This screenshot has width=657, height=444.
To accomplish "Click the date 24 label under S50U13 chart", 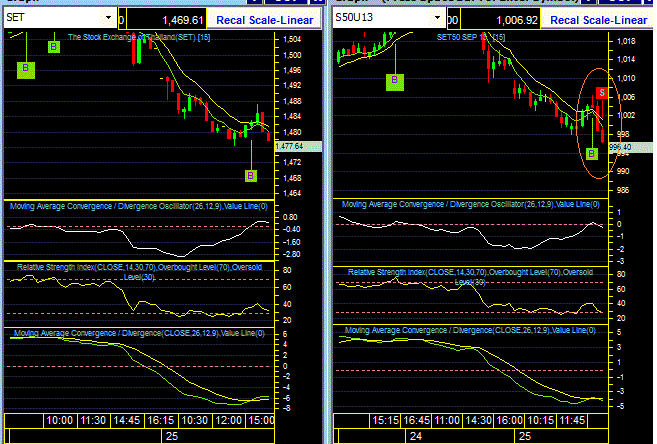I will click(x=416, y=436).
